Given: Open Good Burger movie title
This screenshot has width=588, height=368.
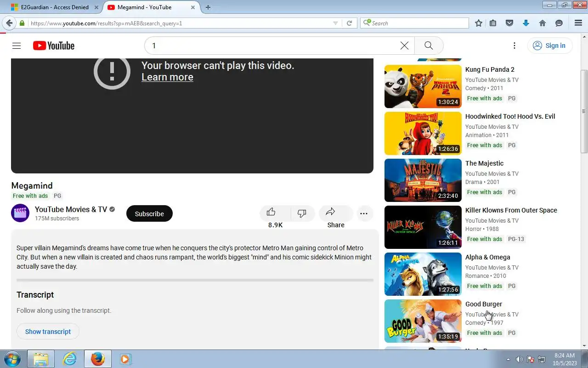Looking at the screenshot, I should pyautogui.click(x=484, y=304).
